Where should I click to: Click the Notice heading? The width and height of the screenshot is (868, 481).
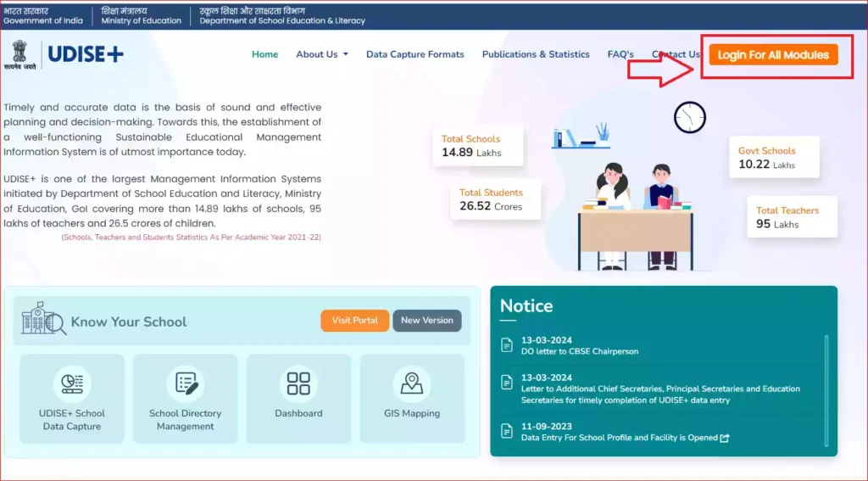[526, 306]
